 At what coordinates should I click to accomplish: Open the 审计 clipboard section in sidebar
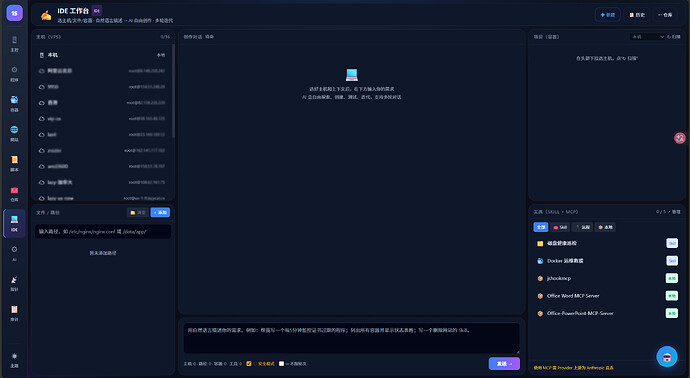pyautogui.click(x=15, y=313)
